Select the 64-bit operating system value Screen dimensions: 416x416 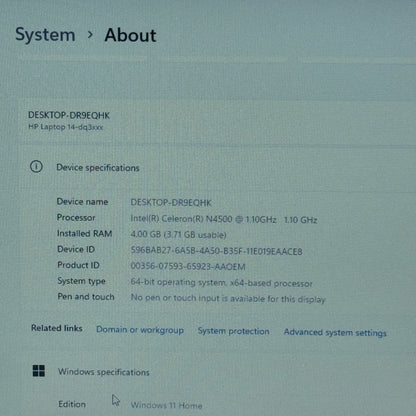[x=222, y=283]
